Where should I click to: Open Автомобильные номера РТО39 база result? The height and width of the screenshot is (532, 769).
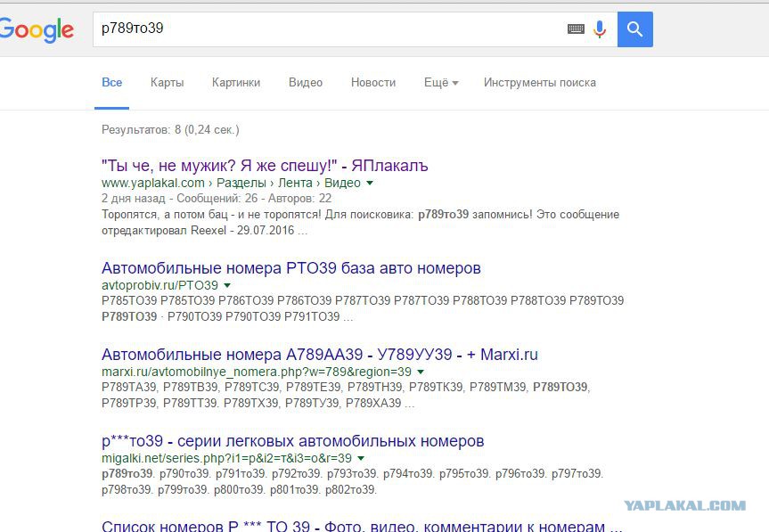click(x=290, y=268)
